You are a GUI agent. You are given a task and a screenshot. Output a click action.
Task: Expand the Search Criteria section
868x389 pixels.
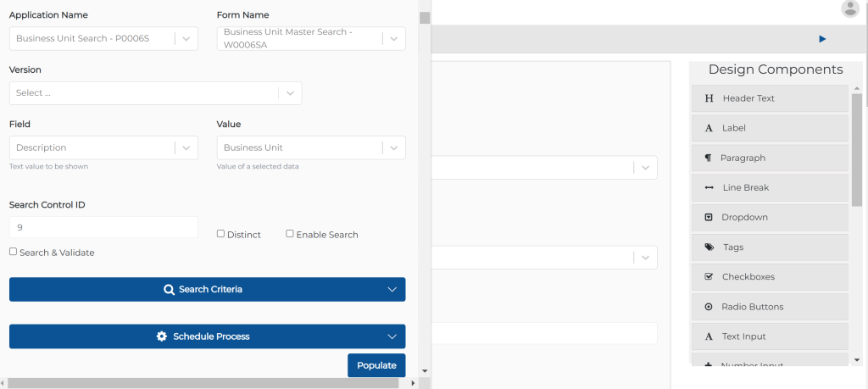click(x=207, y=290)
